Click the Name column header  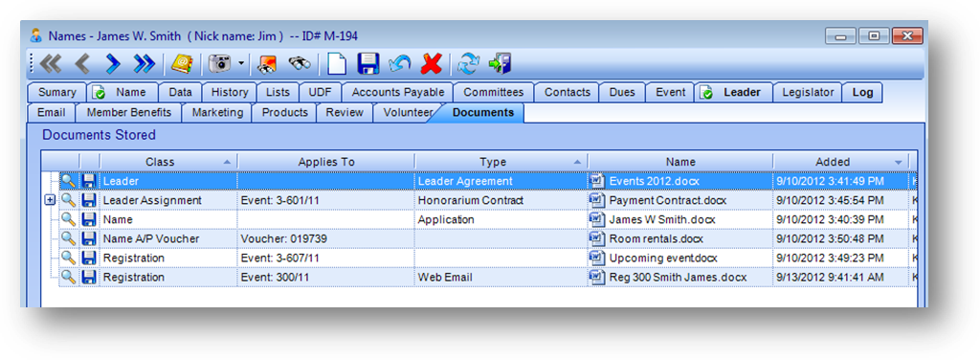680,161
